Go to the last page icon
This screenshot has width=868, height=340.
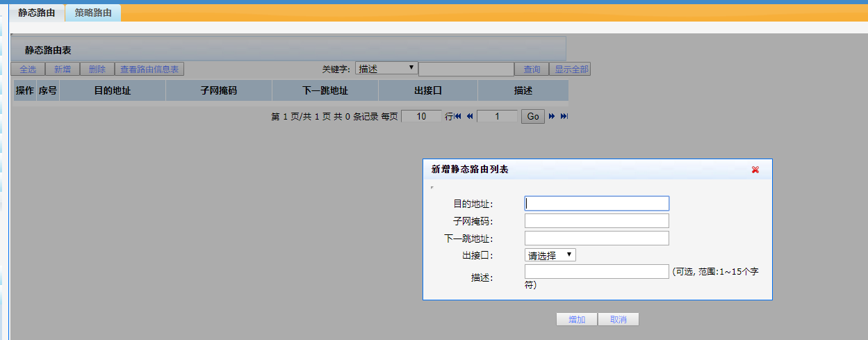click(x=564, y=117)
